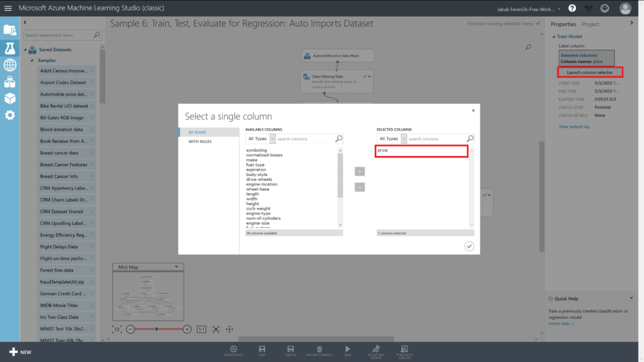644x362 pixels.
Task: Select the BY NAME tab
Action: click(197, 133)
